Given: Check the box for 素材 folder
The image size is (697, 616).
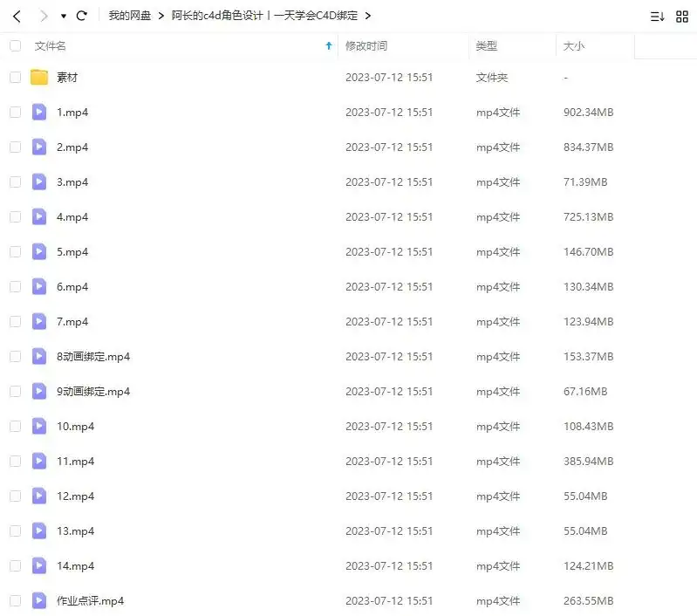Looking at the screenshot, I should 15,78.
